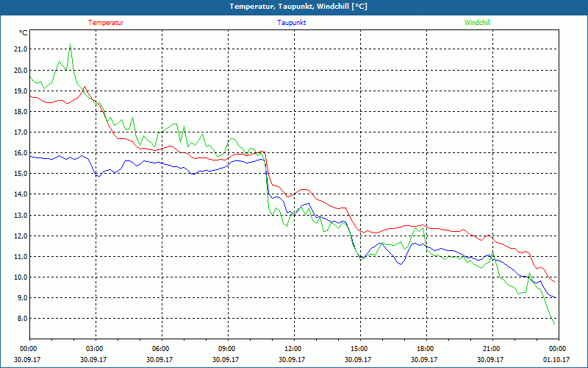Click the green Windchill line's lowest point at chart end
This screenshot has height=368, width=588.
click(x=555, y=324)
